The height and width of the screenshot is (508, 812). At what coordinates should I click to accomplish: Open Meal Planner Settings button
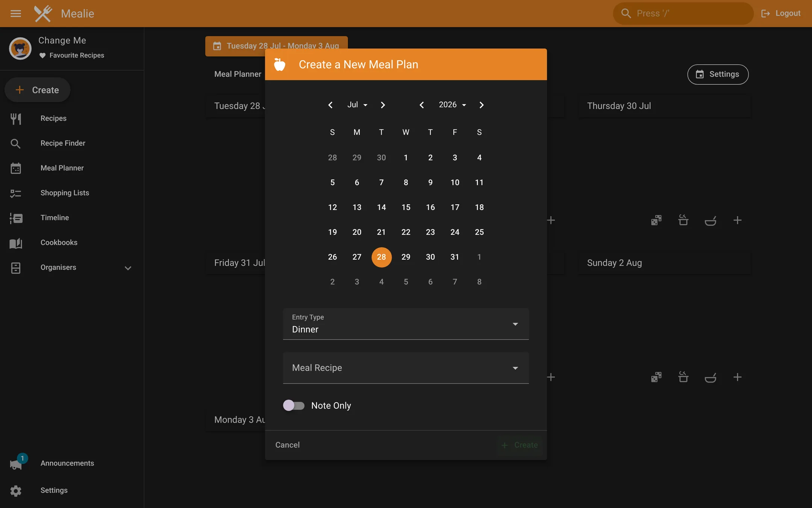tap(718, 75)
